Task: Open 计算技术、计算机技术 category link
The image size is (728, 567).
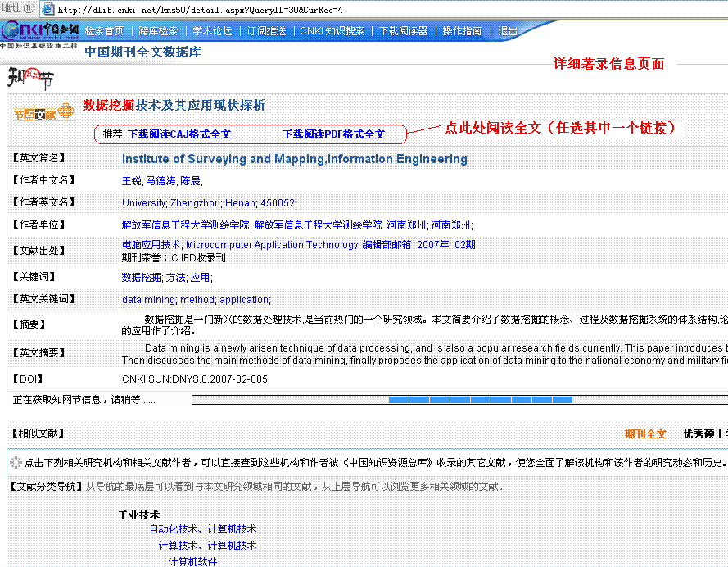Action: coord(207,545)
